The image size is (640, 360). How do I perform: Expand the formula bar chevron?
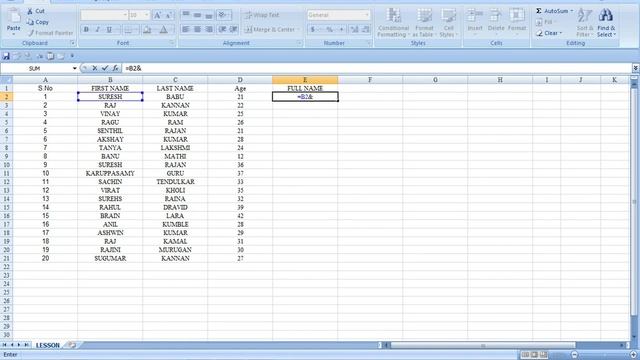(636, 68)
